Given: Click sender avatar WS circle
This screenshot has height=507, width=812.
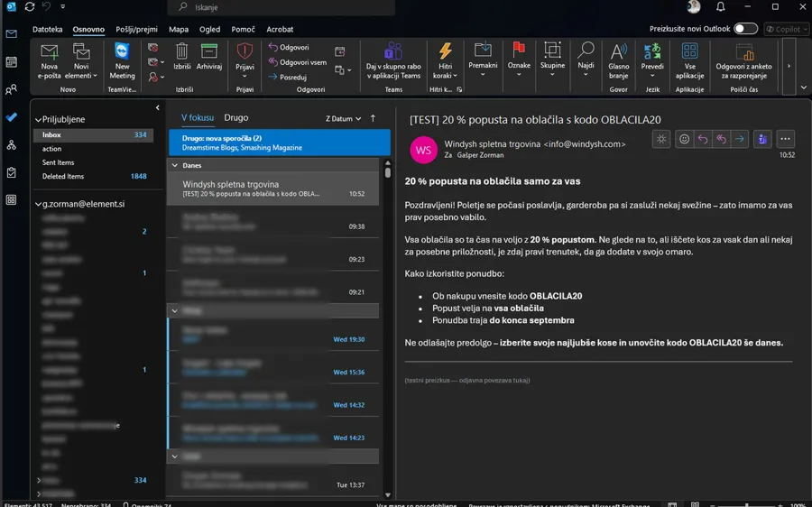Looking at the screenshot, I should (x=423, y=150).
